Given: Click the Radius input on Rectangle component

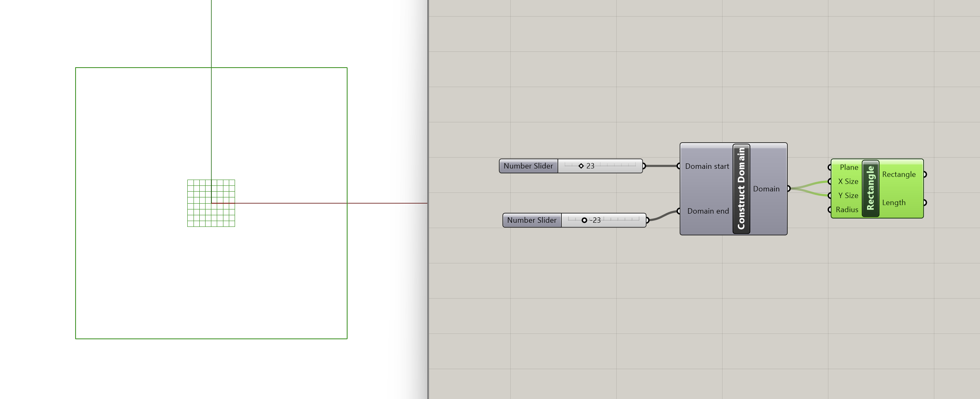Looking at the screenshot, I should click(x=847, y=209).
